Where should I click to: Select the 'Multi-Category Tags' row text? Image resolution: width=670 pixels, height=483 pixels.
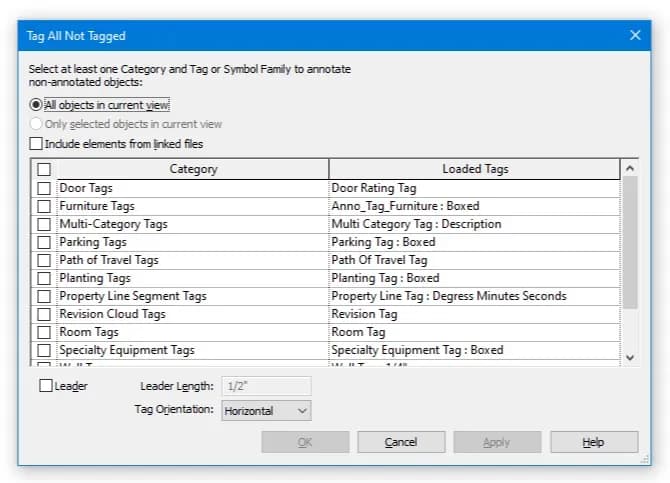click(x=113, y=224)
